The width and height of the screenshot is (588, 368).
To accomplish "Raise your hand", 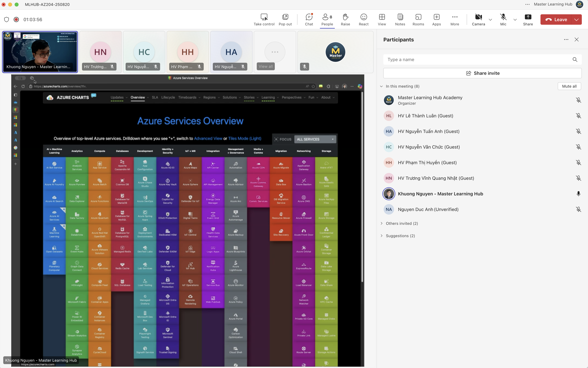I will (x=345, y=20).
